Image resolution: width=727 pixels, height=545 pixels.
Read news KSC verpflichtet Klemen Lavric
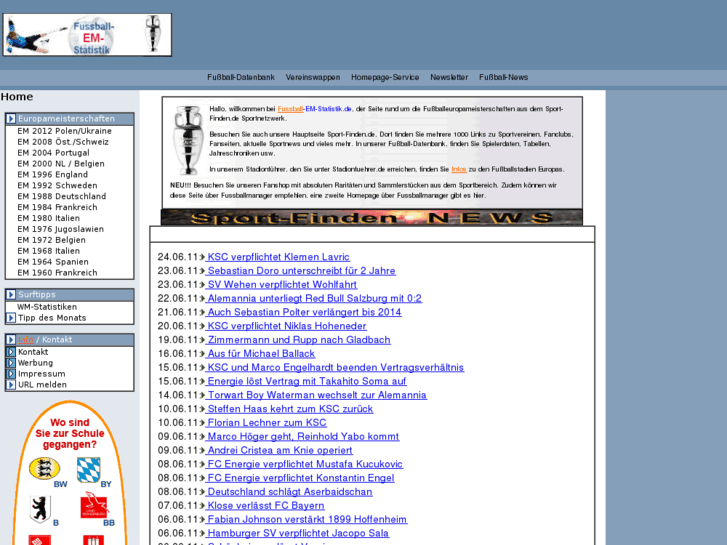point(278,257)
